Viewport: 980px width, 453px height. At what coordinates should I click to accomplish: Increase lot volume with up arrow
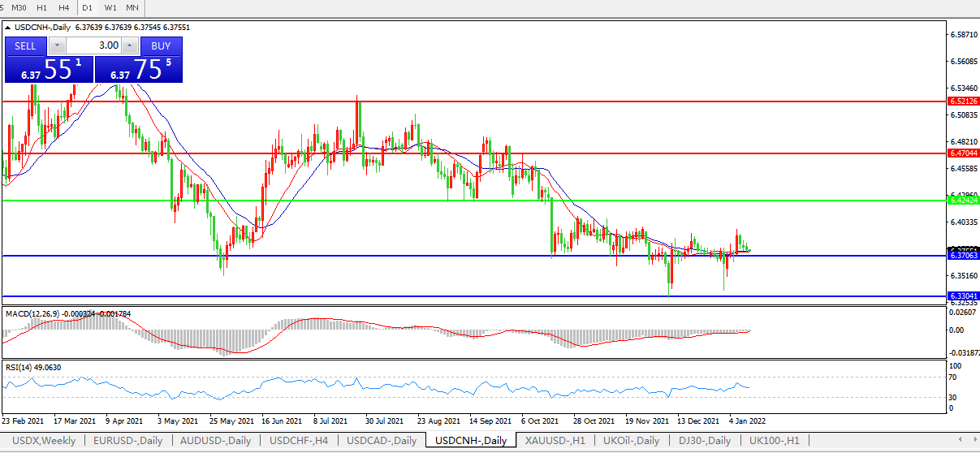tap(130, 46)
